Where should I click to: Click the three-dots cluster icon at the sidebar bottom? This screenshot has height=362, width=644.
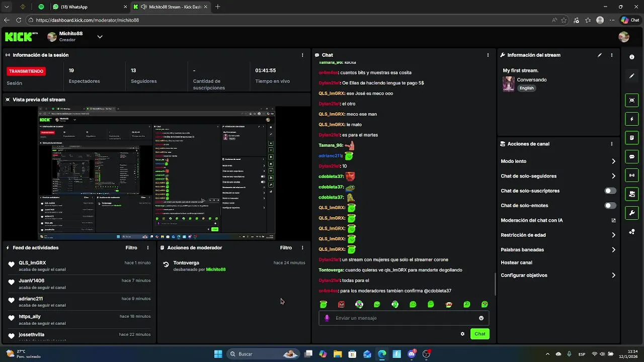(x=632, y=232)
